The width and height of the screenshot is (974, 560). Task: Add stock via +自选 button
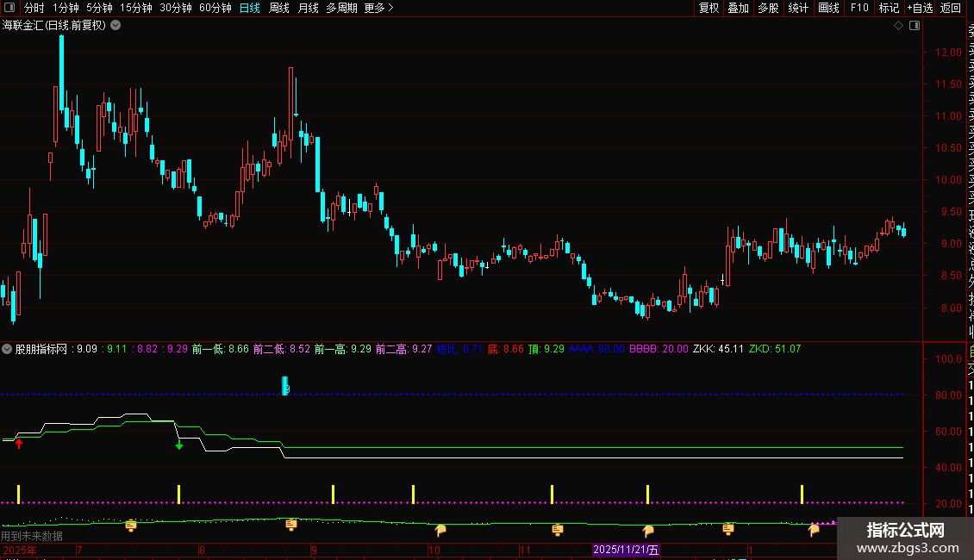pos(920,8)
